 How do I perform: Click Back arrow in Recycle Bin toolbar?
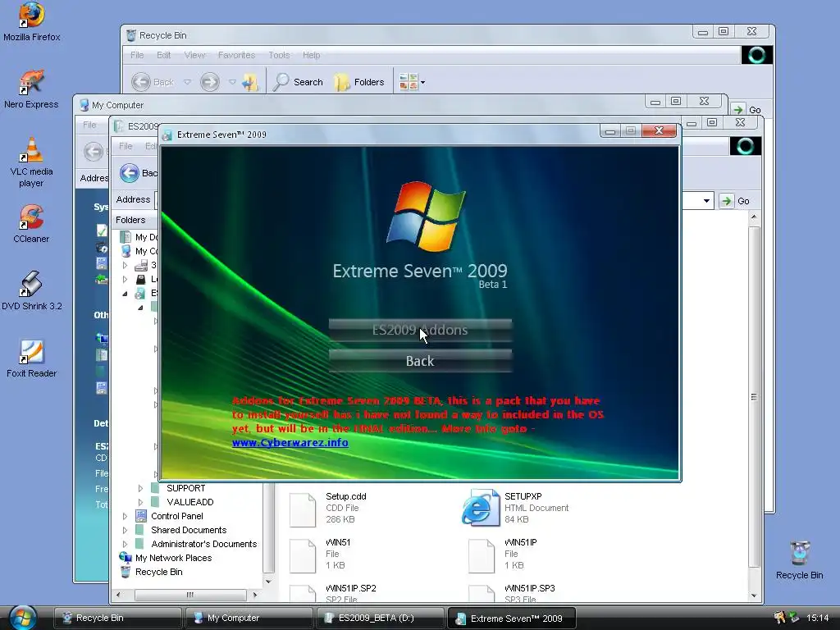coord(141,82)
